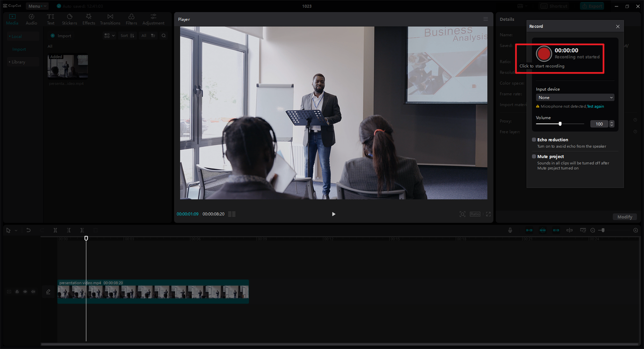Screen dimensions: 644x349
Task: Mute the video track speaker icon
Action: point(33,292)
